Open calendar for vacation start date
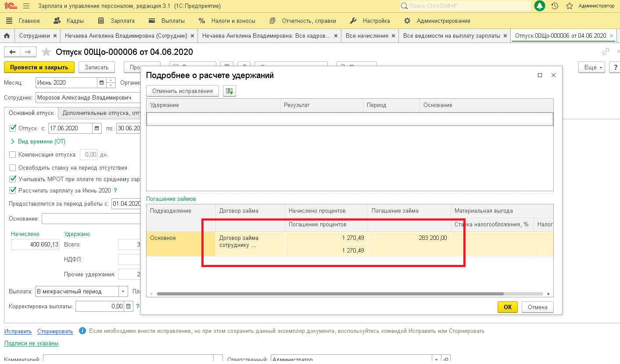 pyautogui.click(x=97, y=128)
